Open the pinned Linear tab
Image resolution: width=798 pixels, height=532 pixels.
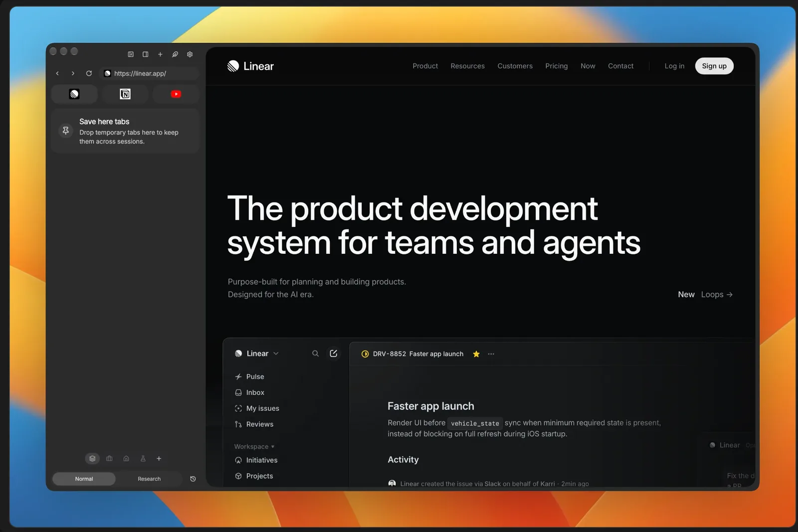coord(74,94)
